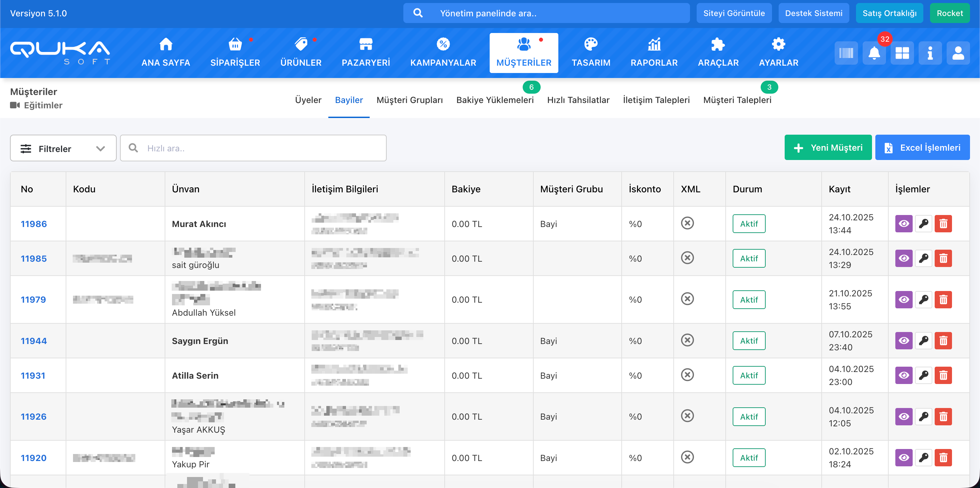Delete customer 11985 with trash icon

point(943,258)
